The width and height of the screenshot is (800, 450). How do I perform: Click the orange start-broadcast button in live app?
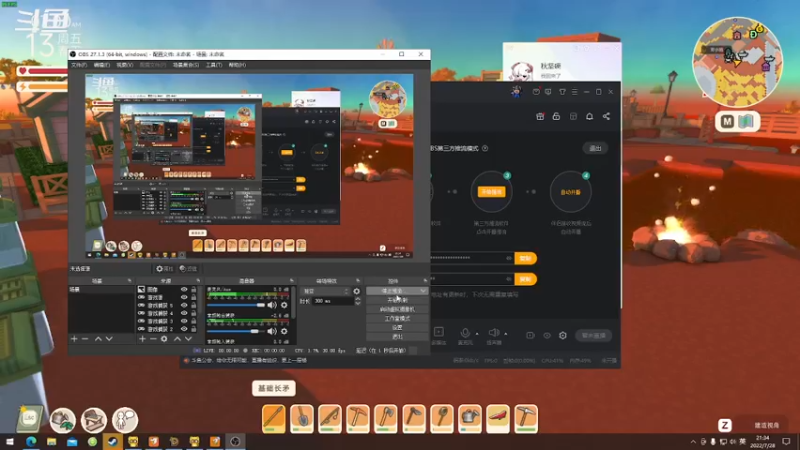pos(491,192)
